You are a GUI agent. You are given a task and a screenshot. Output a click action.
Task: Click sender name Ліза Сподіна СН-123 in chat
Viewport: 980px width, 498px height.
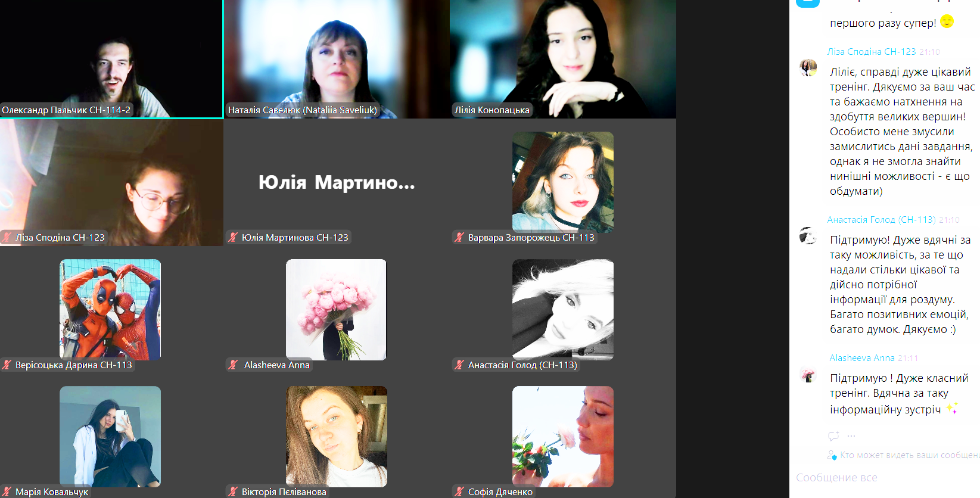pos(871,52)
